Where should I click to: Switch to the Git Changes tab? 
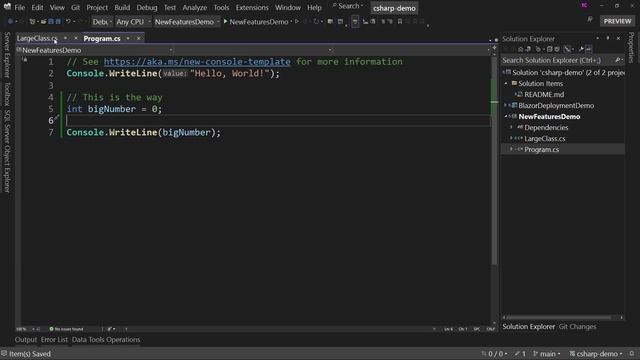(x=577, y=327)
